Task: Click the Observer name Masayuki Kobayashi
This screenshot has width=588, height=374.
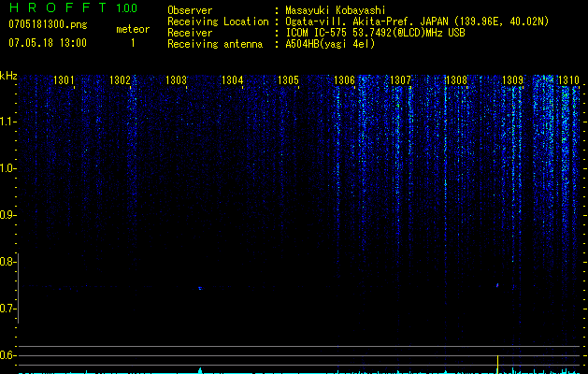Action: click(336, 10)
